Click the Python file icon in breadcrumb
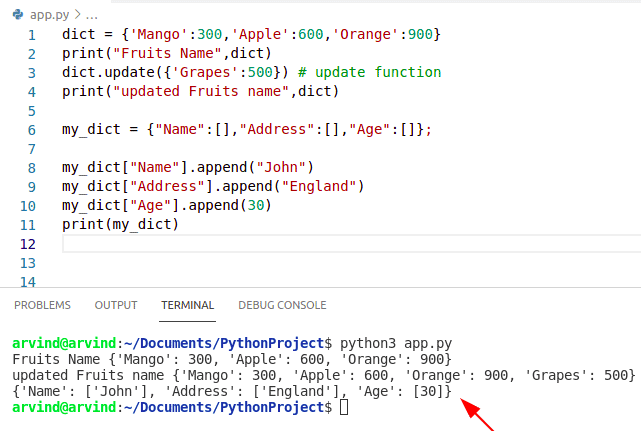 18,15
